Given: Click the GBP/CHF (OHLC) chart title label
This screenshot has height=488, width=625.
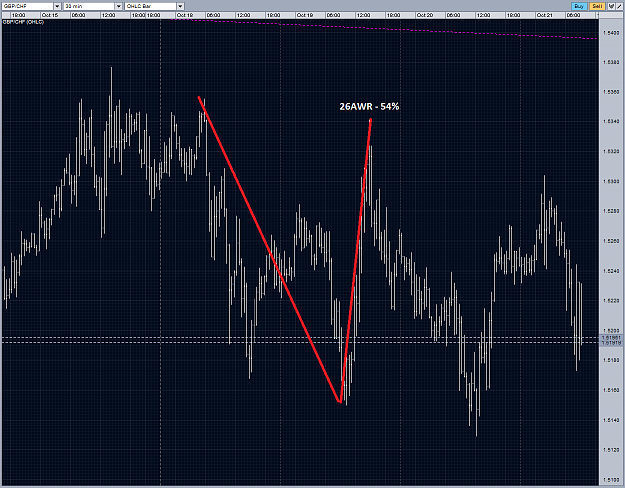Looking at the screenshot, I should [x=23, y=22].
